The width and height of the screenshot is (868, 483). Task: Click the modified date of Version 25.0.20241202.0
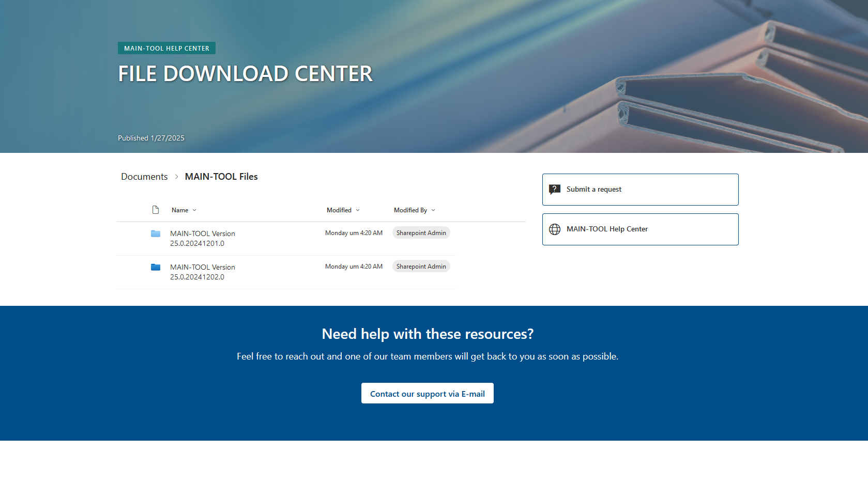[x=354, y=267]
